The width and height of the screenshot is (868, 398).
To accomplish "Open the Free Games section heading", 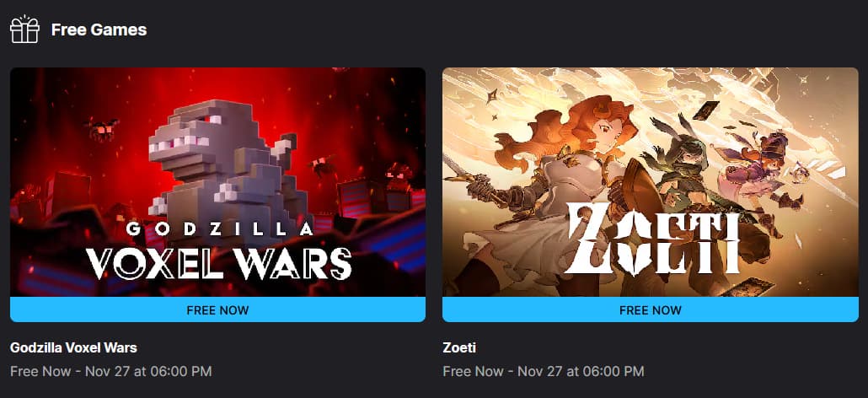I will point(99,30).
